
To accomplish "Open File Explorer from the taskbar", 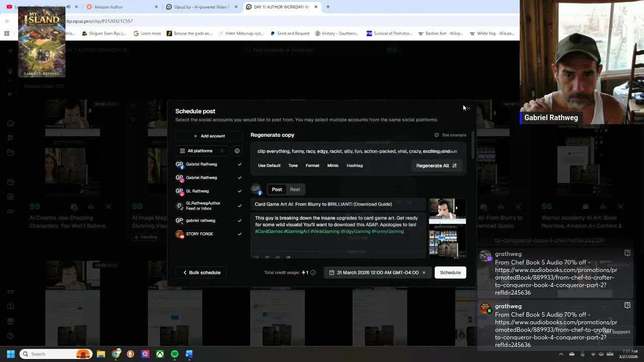I will [x=101, y=354].
